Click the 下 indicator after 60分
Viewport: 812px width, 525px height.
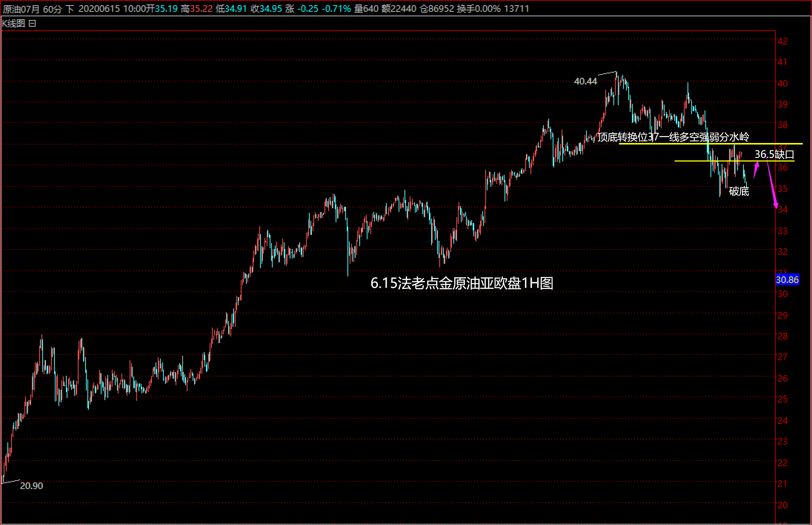pos(70,9)
